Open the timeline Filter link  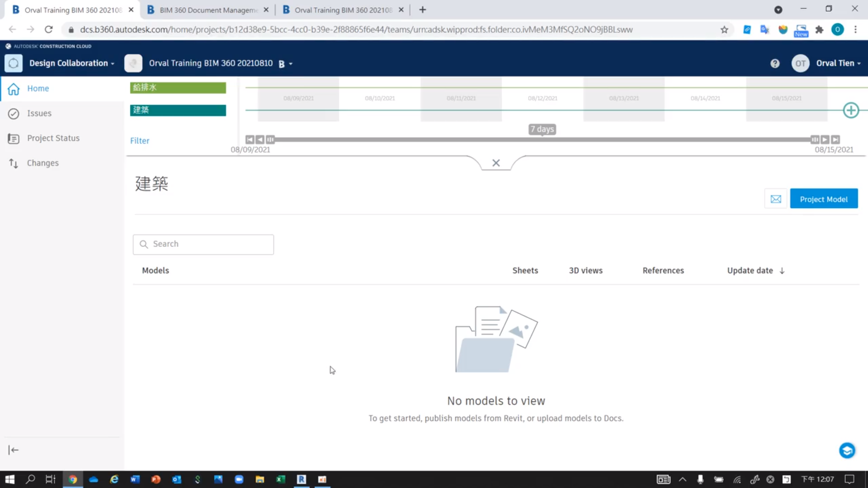coord(140,141)
